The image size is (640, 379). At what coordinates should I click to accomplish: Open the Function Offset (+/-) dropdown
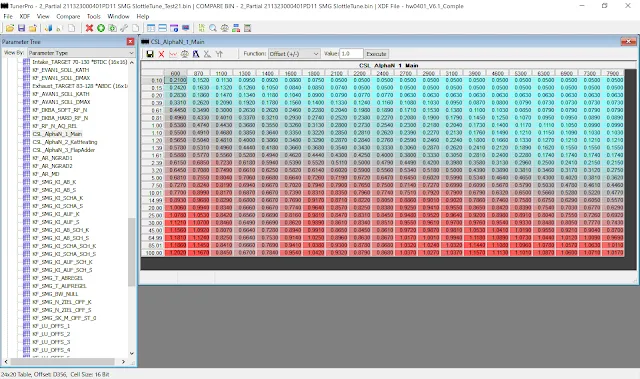point(294,54)
